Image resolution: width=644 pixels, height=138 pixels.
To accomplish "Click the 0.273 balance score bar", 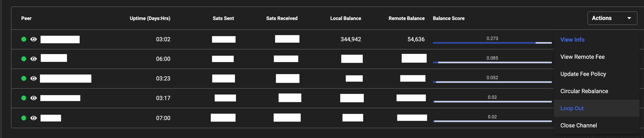I will point(492,43).
